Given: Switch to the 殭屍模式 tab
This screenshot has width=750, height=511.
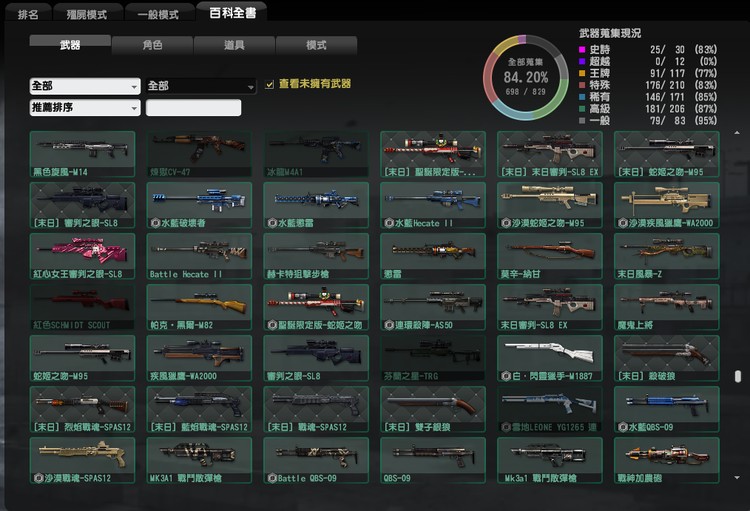Looking at the screenshot, I should click(x=87, y=14).
